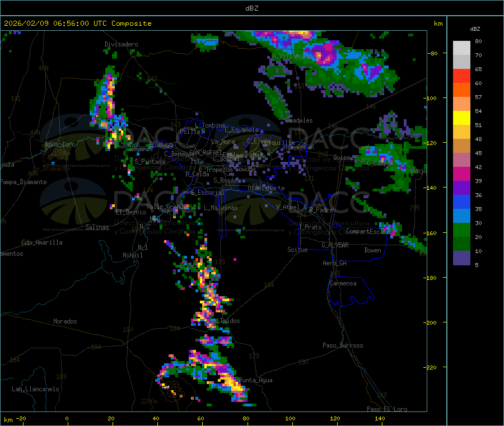The image size is (504, 426).
Task: Click the Divisadero map label
Action: (121, 44)
